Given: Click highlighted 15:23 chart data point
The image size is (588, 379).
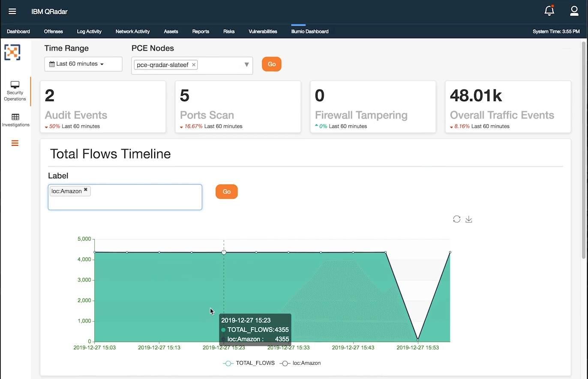Looking at the screenshot, I should [224, 252].
